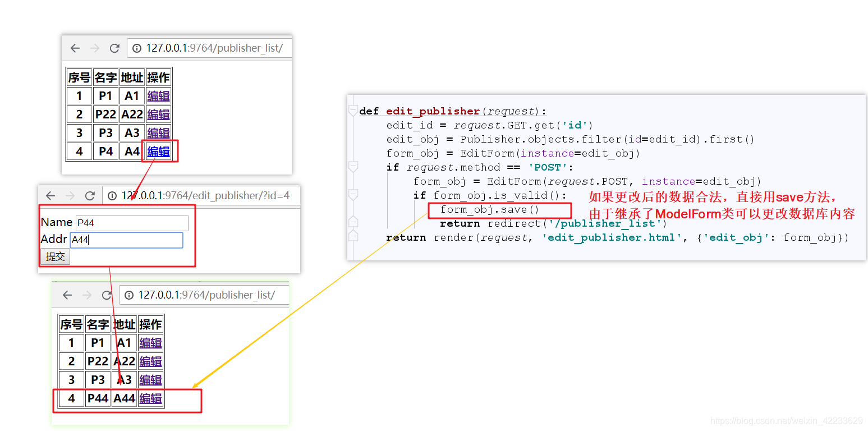Screen dimensions: 868x431
Task: Click the form_obj.save() call in code
Action: point(489,209)
